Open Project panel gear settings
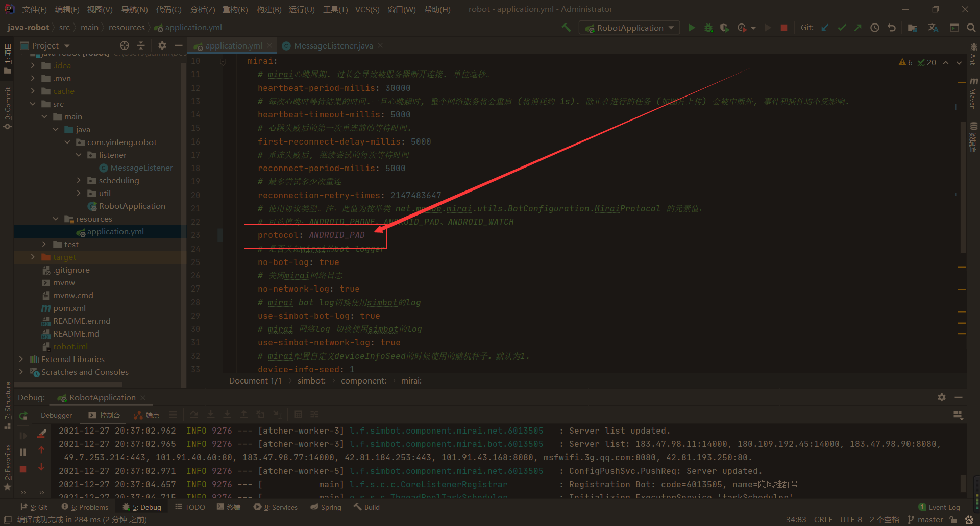Image resolution: width=980 pixels, height=526 pixels. [162, 45]
